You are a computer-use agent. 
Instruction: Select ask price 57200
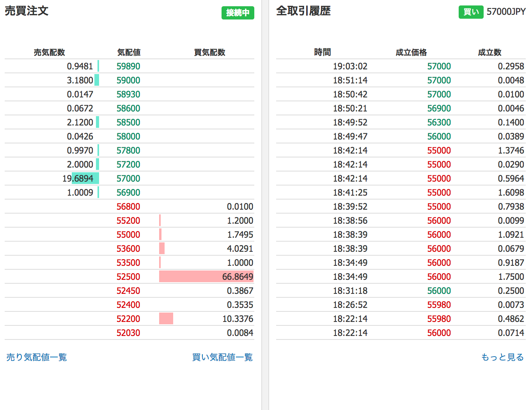pyautogui.click(x=128, y=164)
